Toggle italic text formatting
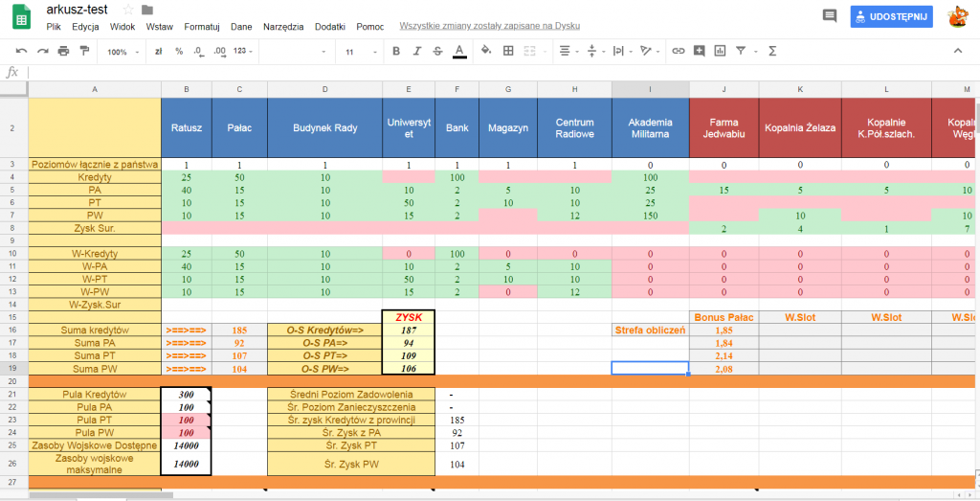Image resolution: width=980 pixels, height=501 pixels. point(417,51)
